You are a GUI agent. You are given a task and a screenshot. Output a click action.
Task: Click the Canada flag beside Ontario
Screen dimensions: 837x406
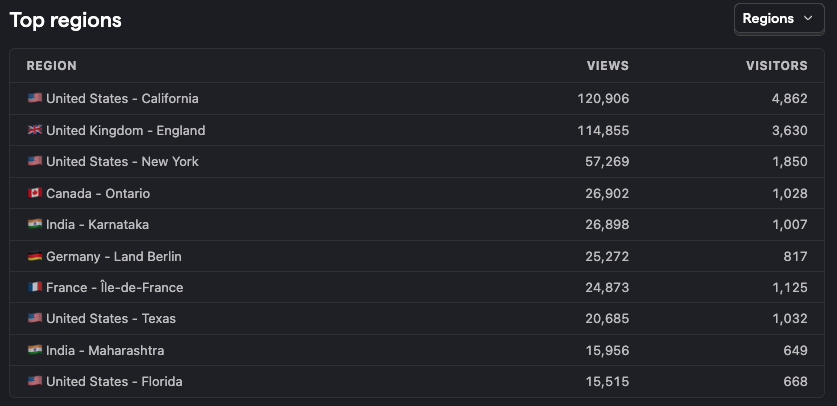(35, 193)
